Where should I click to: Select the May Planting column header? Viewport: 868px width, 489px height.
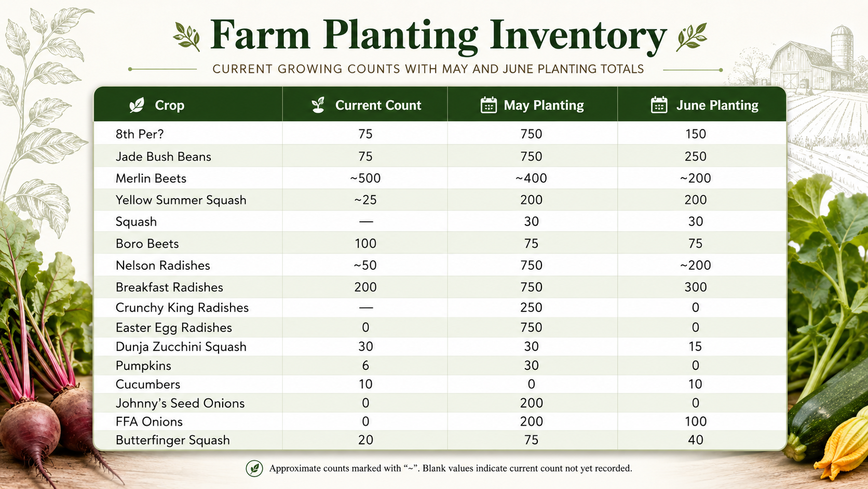pyautogui.click(x=544, y=105)
